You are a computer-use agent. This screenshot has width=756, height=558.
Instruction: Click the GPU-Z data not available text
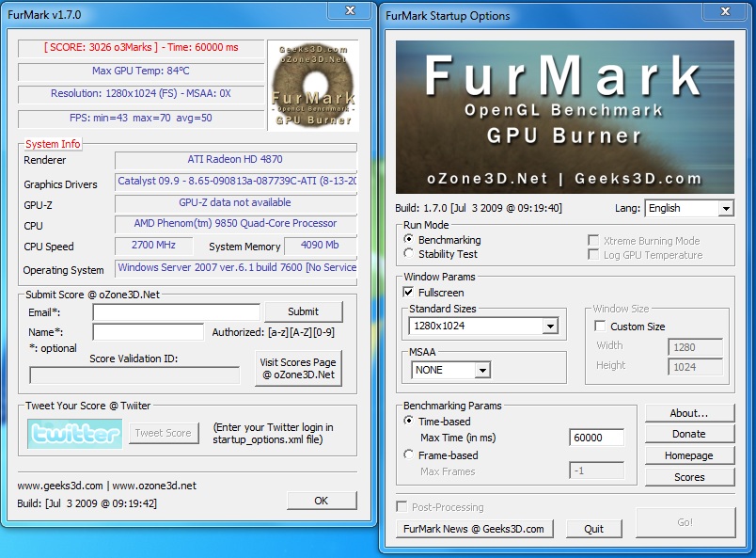click(235, 202)
